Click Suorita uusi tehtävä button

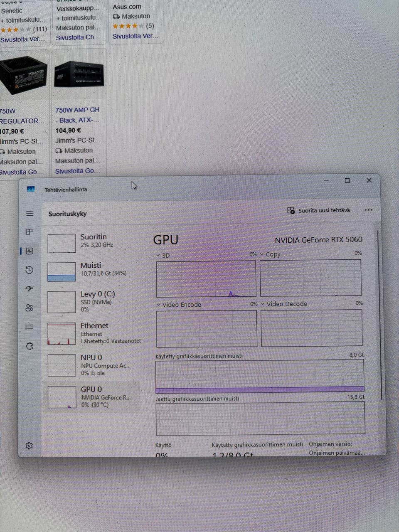coord(319,210)
